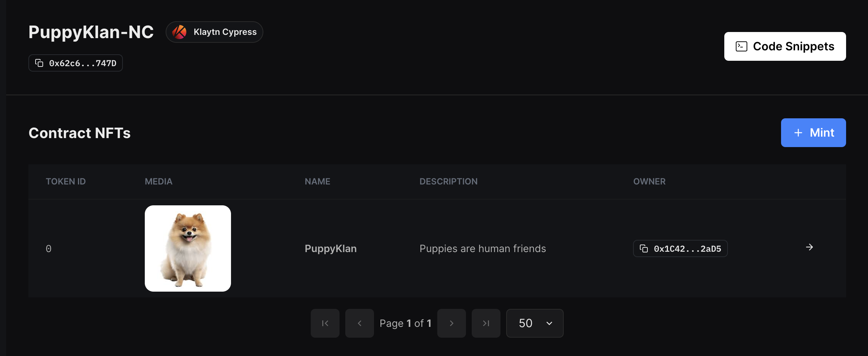The image size is (868, 356).
Task: Select the owner address 0x1C42...2aD5 text
Action: [687, 249]
